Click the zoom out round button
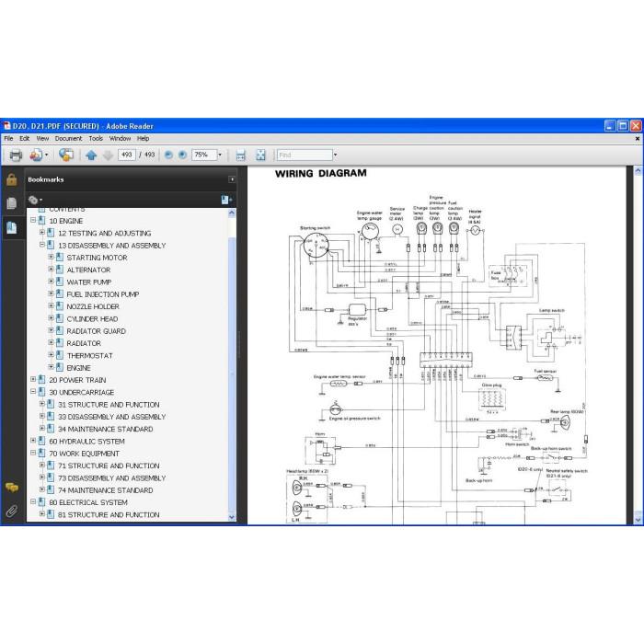The width and height of the screenshot is (644, 644). 168,155
